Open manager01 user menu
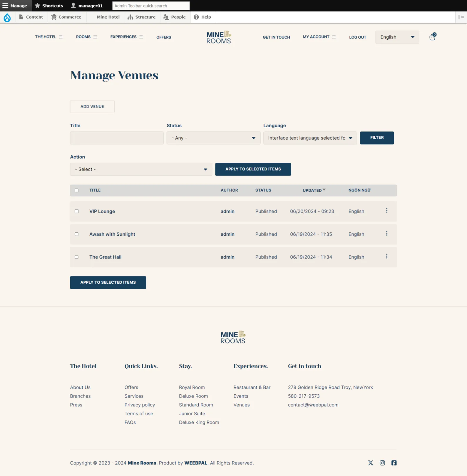The width and height of the screenshot is (467, 476). click(87, 6)
